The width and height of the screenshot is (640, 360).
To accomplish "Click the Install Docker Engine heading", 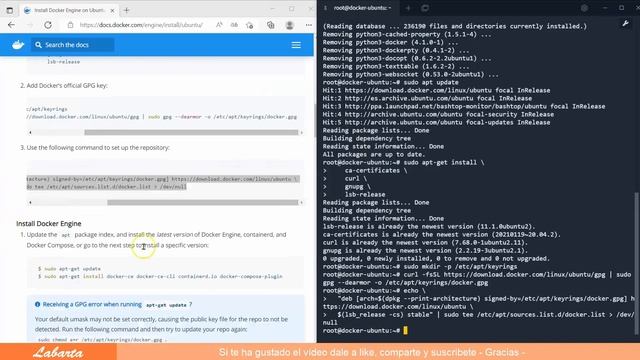I will [49, 224].
